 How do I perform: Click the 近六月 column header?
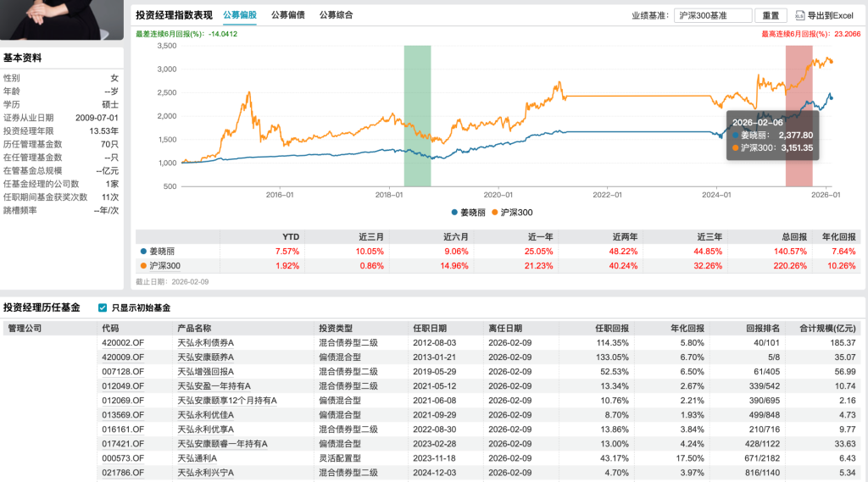pos(455,237)
